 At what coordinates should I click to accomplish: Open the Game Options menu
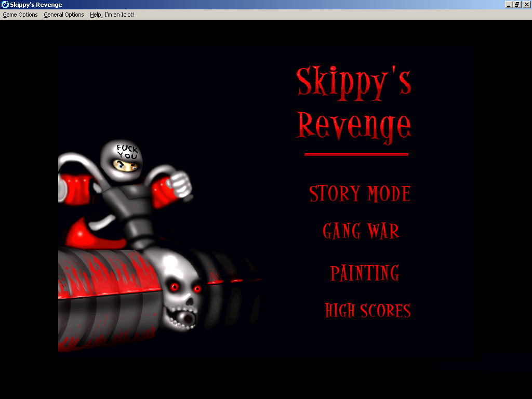click(20, 15)
